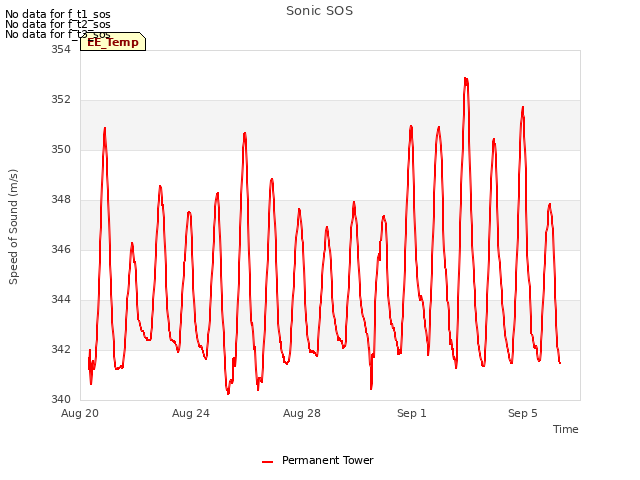Click the 344 y-axis tick label
The image size is (640, 480).
pos(61,300)
